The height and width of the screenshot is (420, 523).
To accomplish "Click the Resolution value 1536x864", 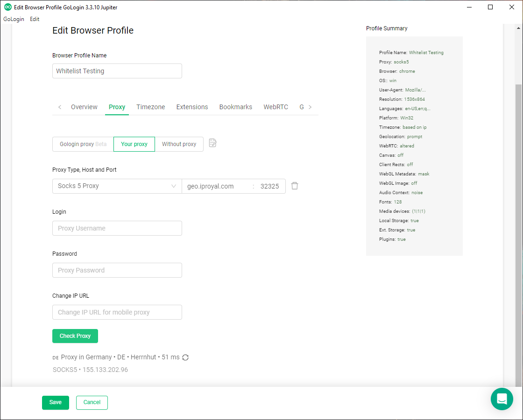I will point(415,99).
